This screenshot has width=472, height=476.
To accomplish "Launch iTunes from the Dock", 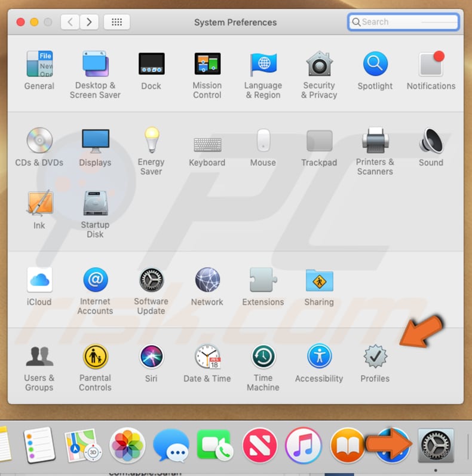I will (304, 446).
